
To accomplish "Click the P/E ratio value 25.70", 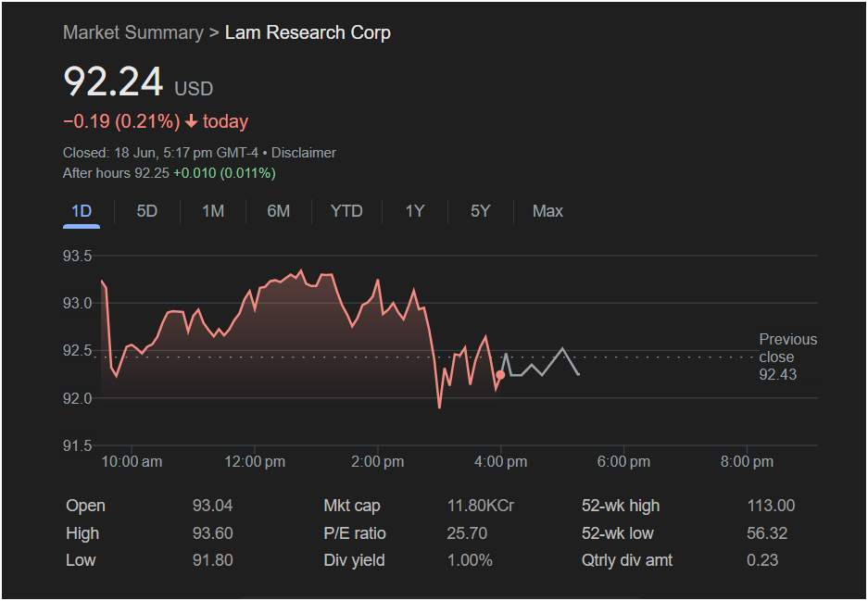I will pyautogui.click(x=467, y=533).
